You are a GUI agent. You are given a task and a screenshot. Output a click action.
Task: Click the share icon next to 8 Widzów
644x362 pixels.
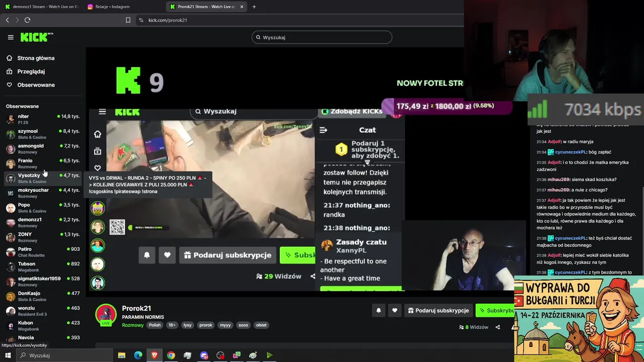coord(498,327)
